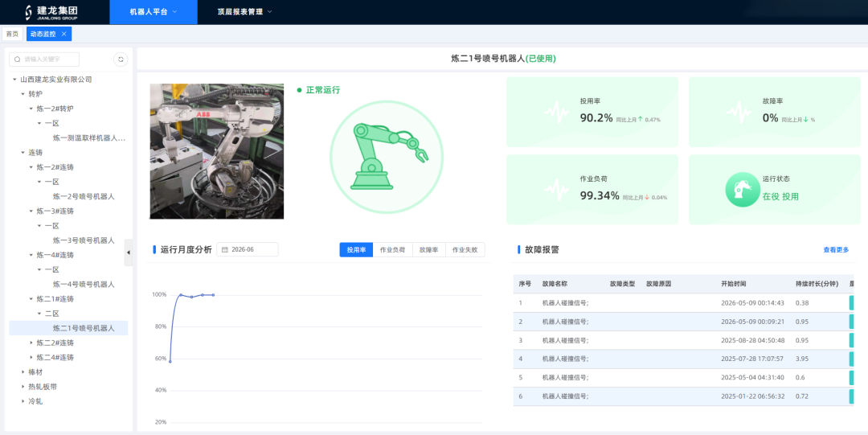Screen dimensions: 868x435
Task: Collapse the left sidebar panel handle
Action: pyautogui.click(x=129, y=252)
